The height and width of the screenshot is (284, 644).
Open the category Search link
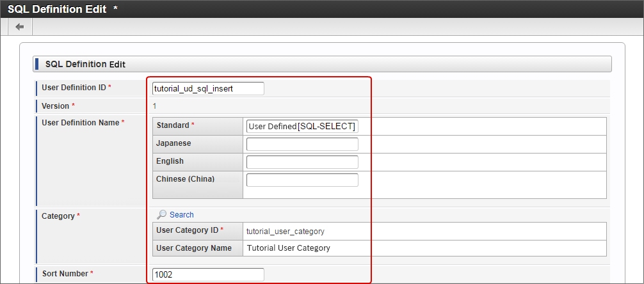click(x=181, y=215)
